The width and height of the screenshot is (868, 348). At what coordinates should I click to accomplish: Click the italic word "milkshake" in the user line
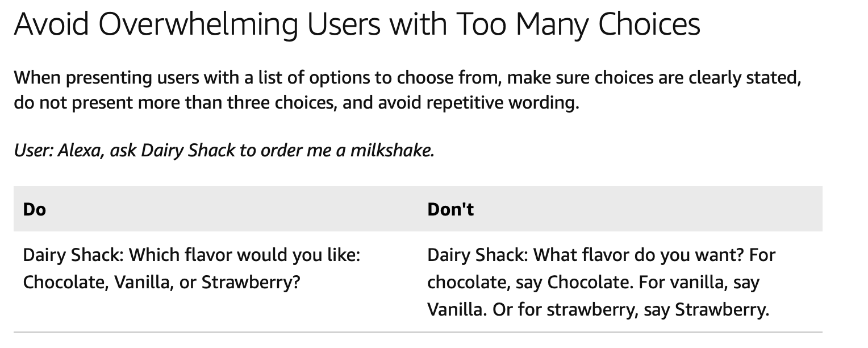click(391, 151)
